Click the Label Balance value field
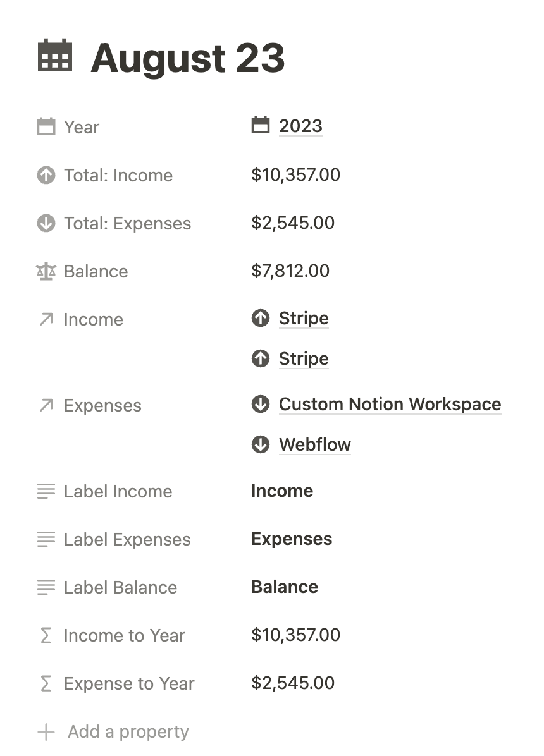This screenshot has height=756, width=544. (285, 587)
